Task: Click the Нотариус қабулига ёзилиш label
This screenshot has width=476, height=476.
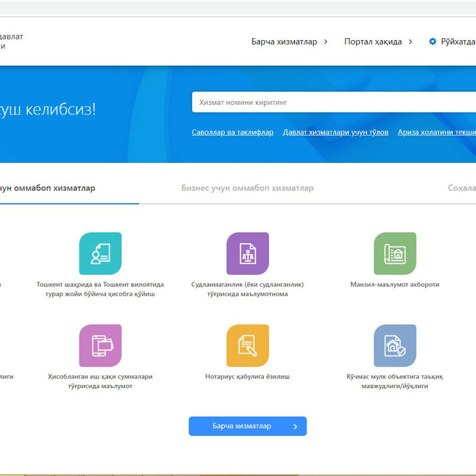Action: 248,376
